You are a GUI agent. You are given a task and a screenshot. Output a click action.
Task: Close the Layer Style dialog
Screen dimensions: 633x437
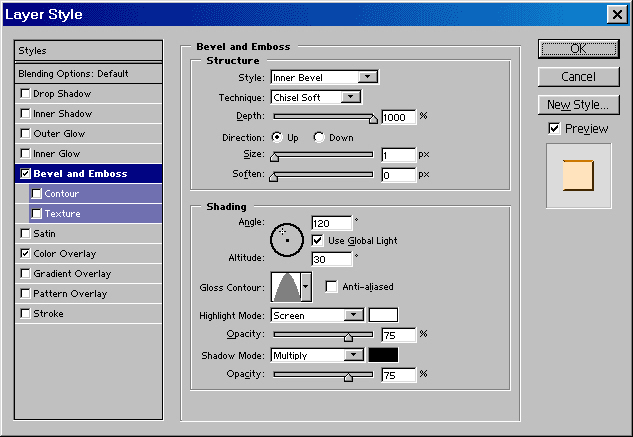(616, 14)
